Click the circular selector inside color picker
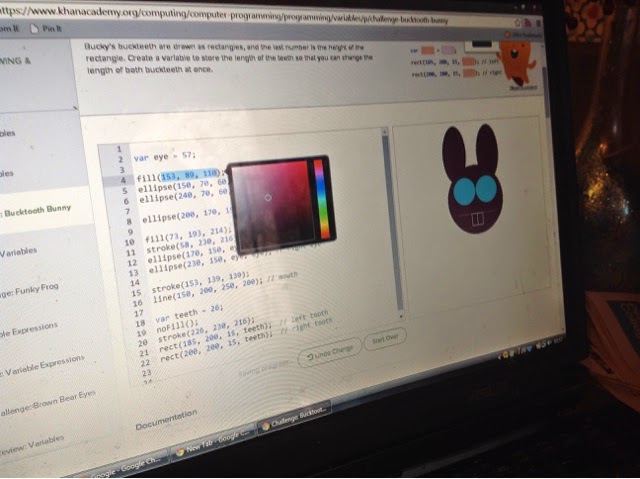 coord(268,197)
